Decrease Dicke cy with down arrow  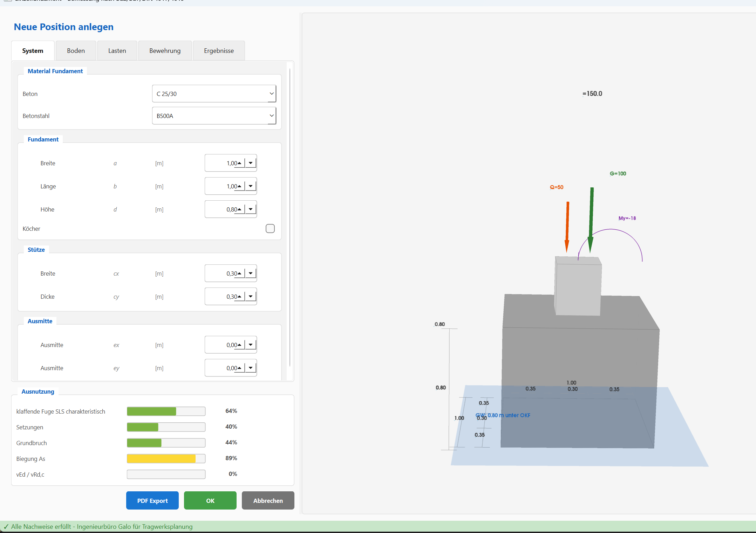[x=251, y=297]
